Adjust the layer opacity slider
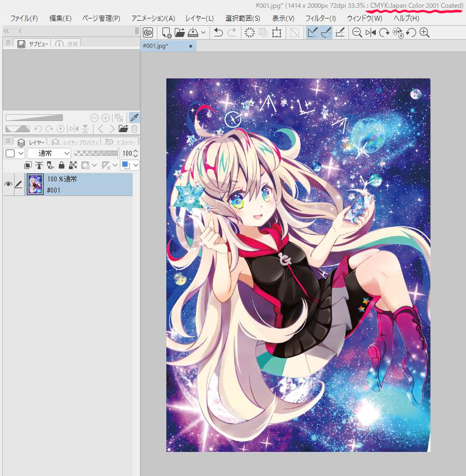 pos(96,153)
